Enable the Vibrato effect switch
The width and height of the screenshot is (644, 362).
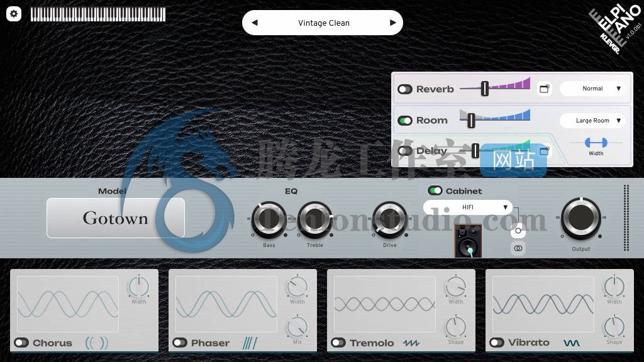pyautogui.click(x=497, y=343)
